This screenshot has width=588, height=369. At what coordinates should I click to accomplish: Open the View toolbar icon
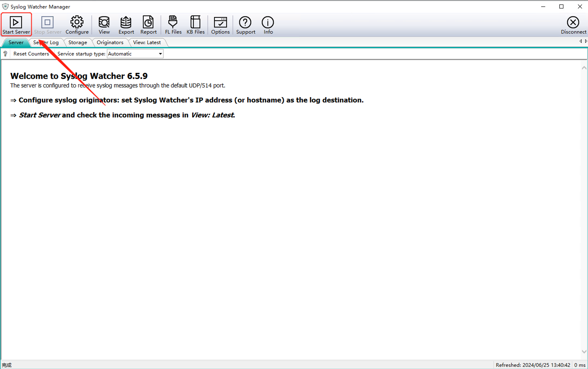tap(104, 23)
